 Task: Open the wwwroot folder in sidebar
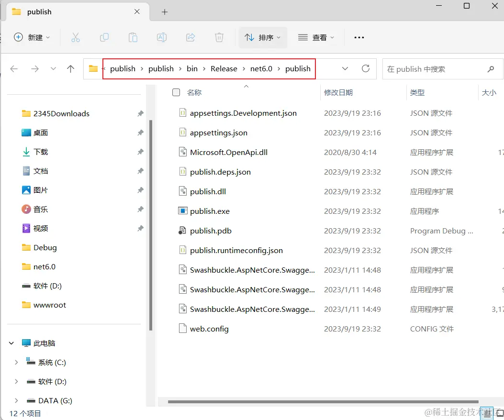(49, 305)
